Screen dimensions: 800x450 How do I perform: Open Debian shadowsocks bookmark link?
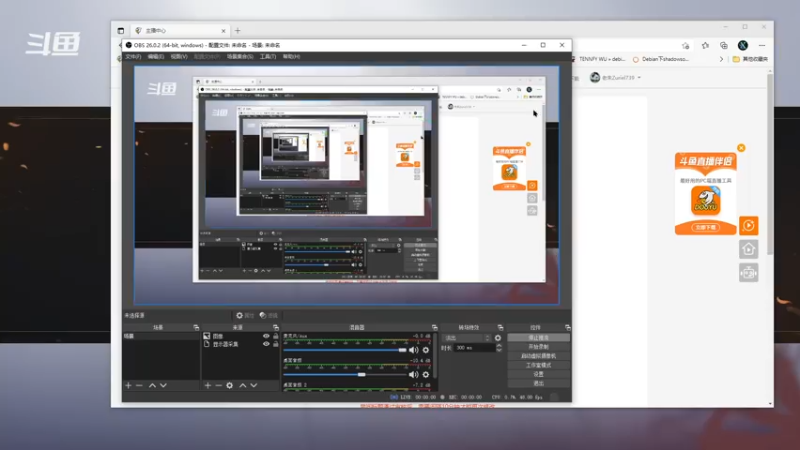[x=661, y=59]
